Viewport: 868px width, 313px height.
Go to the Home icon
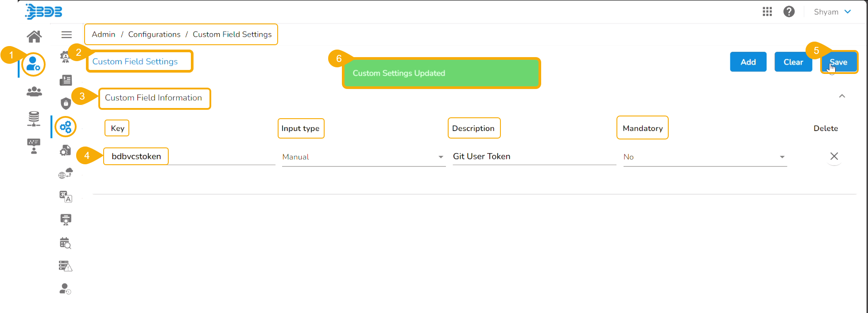(x=34, y=36)
